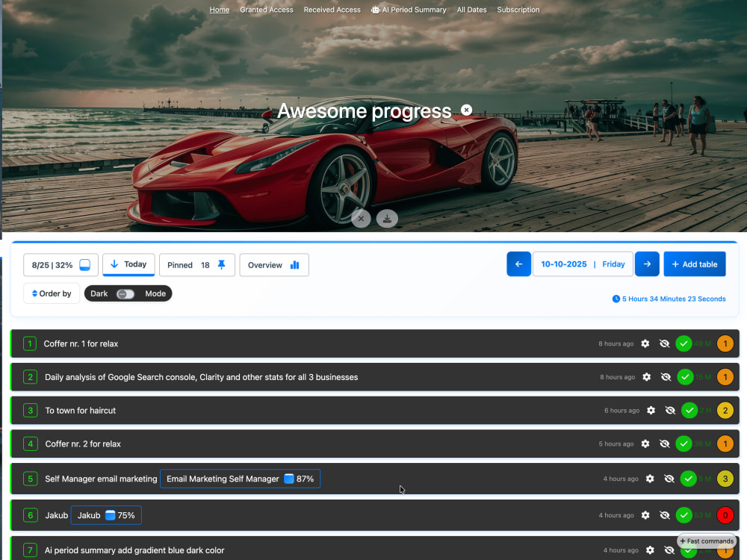The image size is (747, 560).
Task: Hide the To town for haircut task
Action: pos(670,410)
